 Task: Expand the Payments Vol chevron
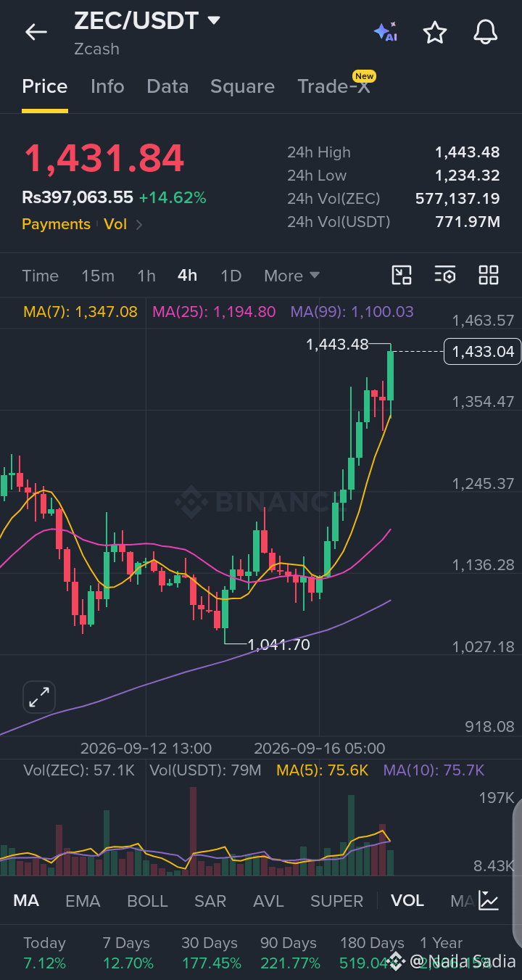click(x=139, y=225)
